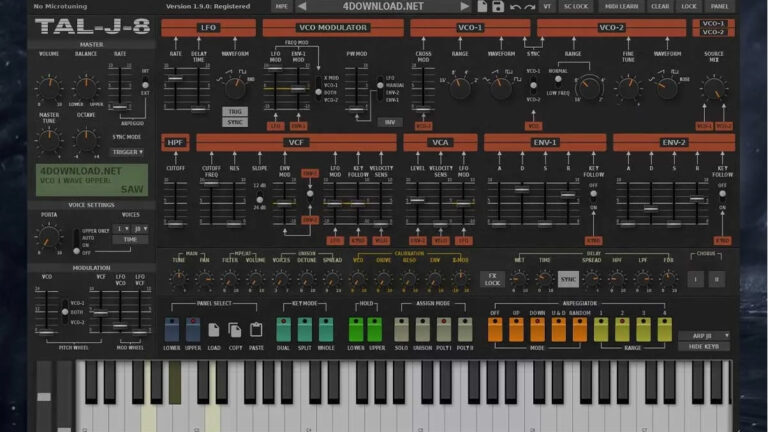This screenshot has width=768, height=432.
Task: Toggle Chorus I
Action: (x=695, y=279)
